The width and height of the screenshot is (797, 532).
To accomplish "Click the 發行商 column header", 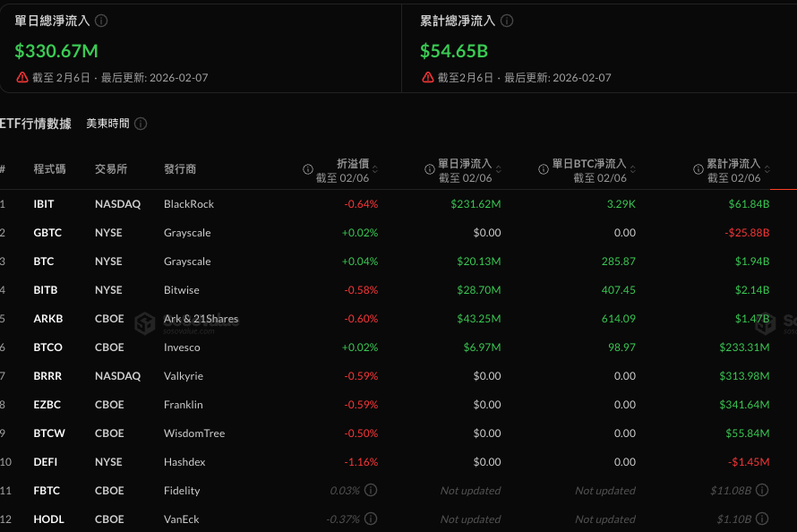I will pyautogui.click(x=180, y=168).
